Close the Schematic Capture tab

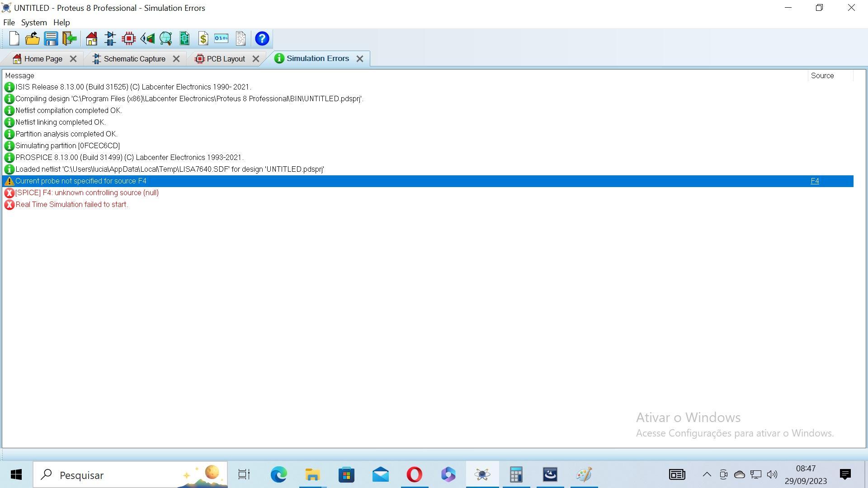[176, 59]
